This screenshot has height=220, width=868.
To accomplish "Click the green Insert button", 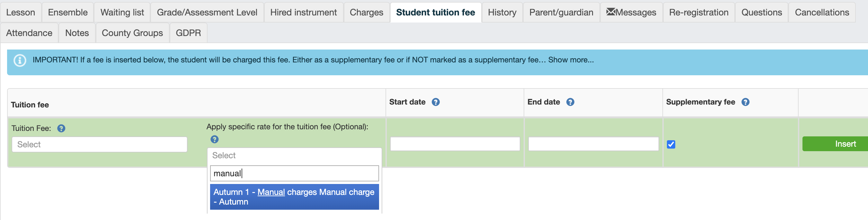I will [x=835, y=144].
